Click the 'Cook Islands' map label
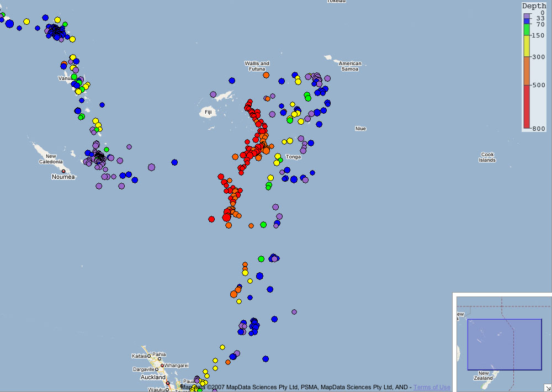This screenshot has width=552, height=392. coord(487,157)
